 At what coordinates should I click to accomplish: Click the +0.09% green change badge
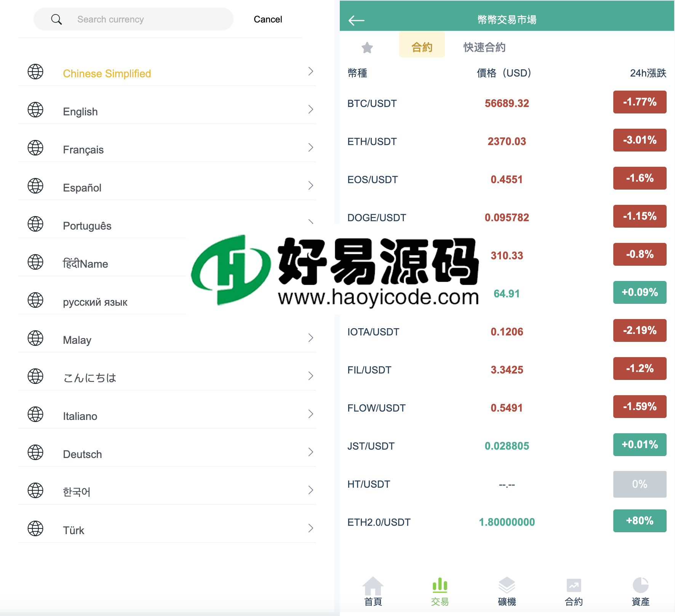coord(640,292)
